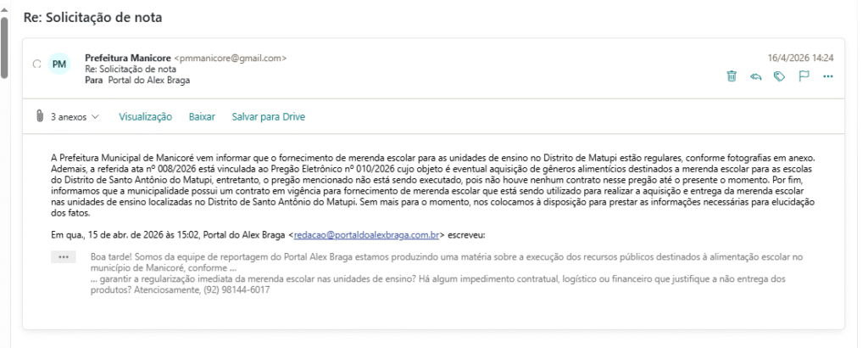Open the redacao@portaldoalexbraga.com.br email link
This screenshot has height=348, width=868.
pyautogui.click(x=367, y=233)
